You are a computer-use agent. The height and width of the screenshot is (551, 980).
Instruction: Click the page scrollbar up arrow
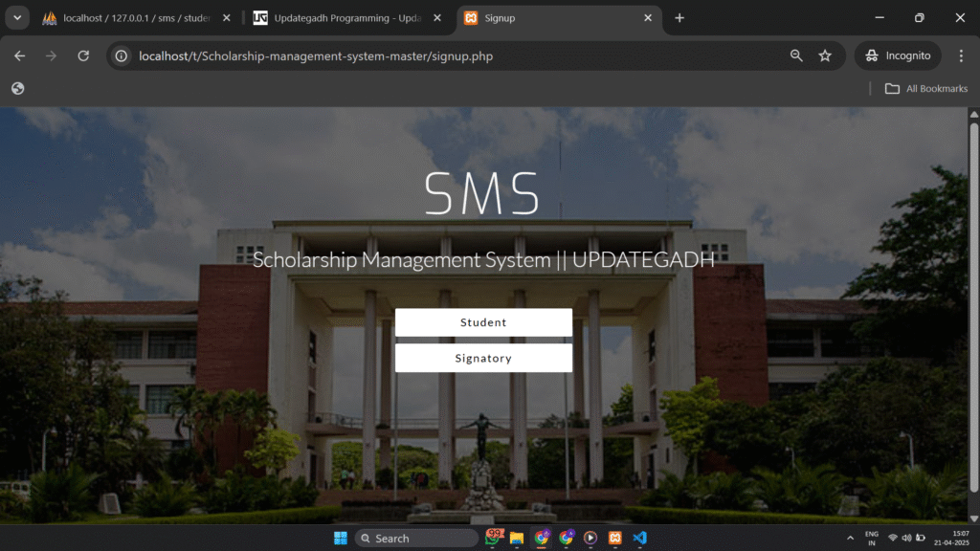tap(973, 114)
